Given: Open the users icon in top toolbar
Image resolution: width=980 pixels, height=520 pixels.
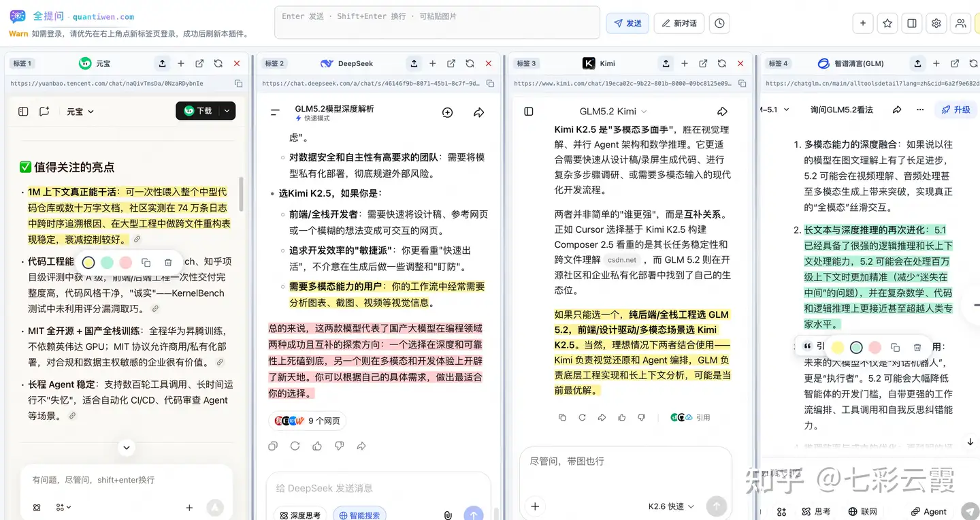Looking at the screenshot, I should click(x=960, y=23).
